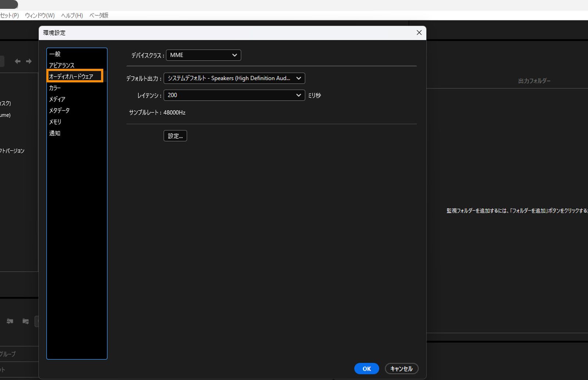Image resolution: width=588 pixels, height=380 pixels.
Task: Click the 監視フォルダーを追加するには hint text
Action: (517, 211)
